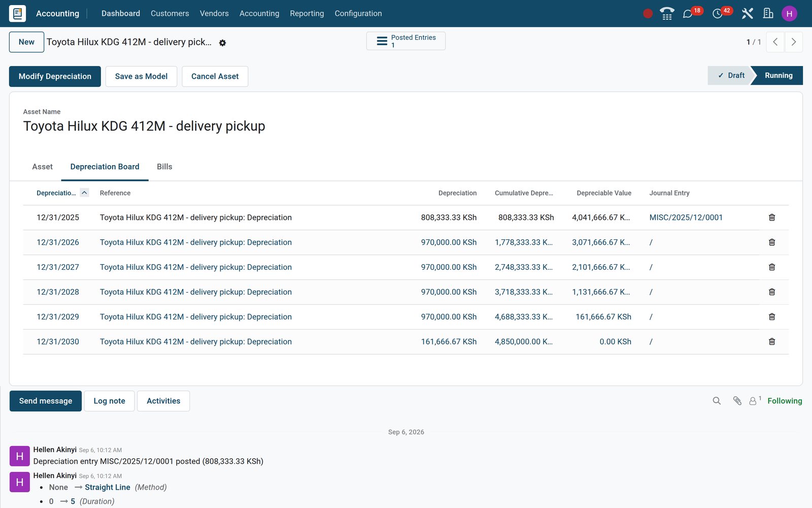Open the user avatar H menu

click(789, 14)
